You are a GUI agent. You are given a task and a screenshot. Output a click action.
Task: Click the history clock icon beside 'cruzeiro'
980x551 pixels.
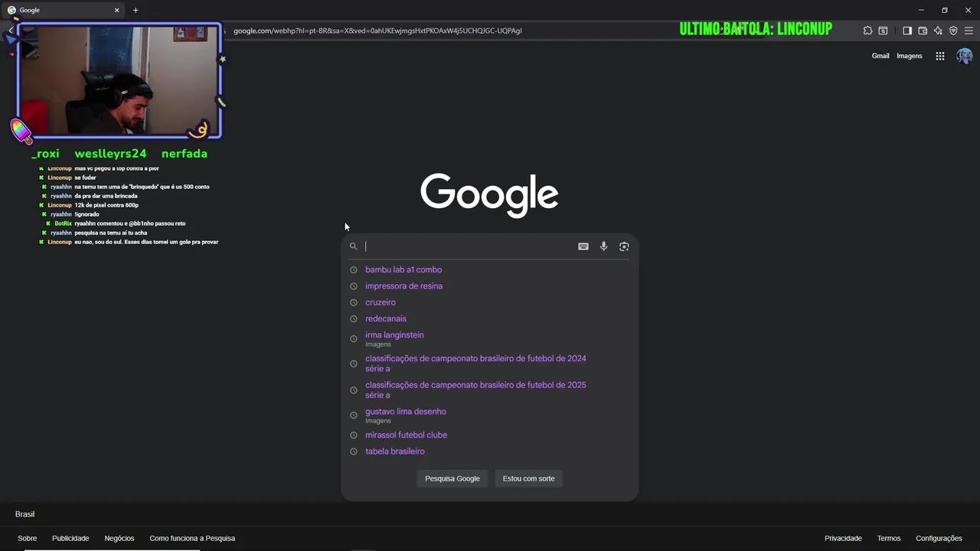[354, 302]
